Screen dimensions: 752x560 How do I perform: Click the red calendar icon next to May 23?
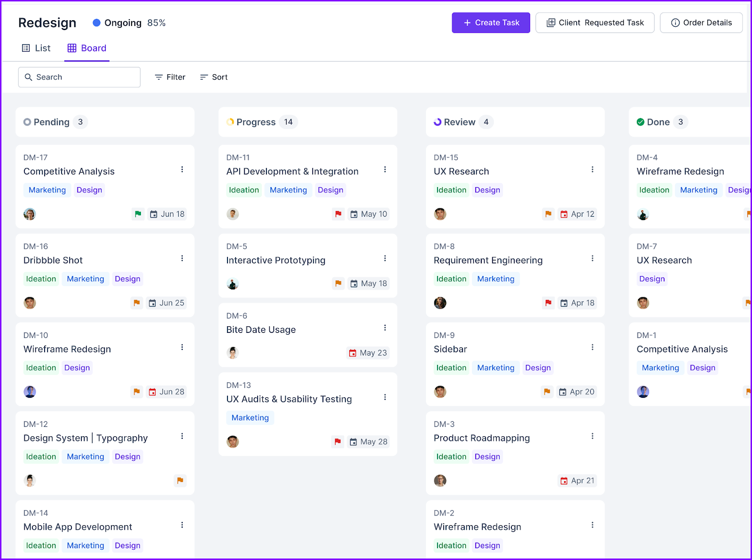point(352,353)
